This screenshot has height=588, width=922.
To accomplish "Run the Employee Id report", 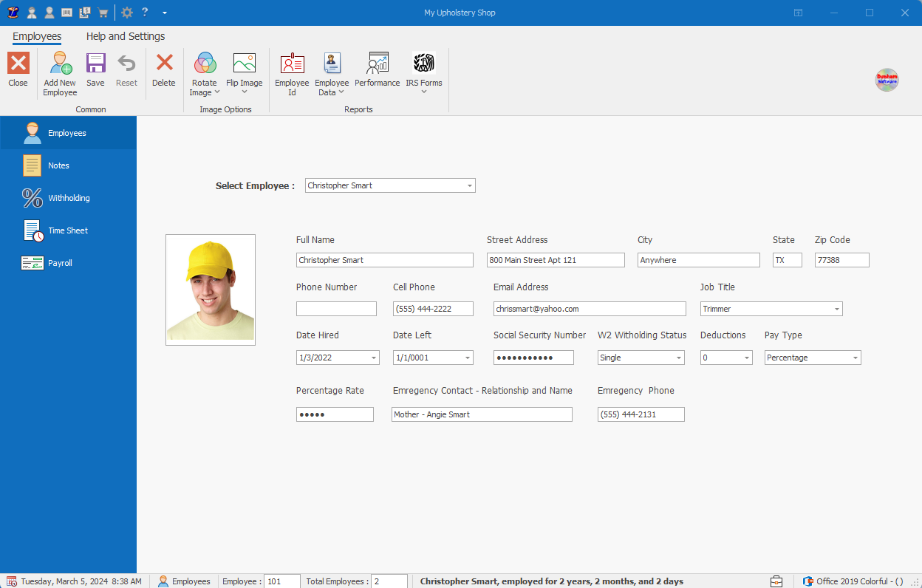I will click(x=292, y=72).
